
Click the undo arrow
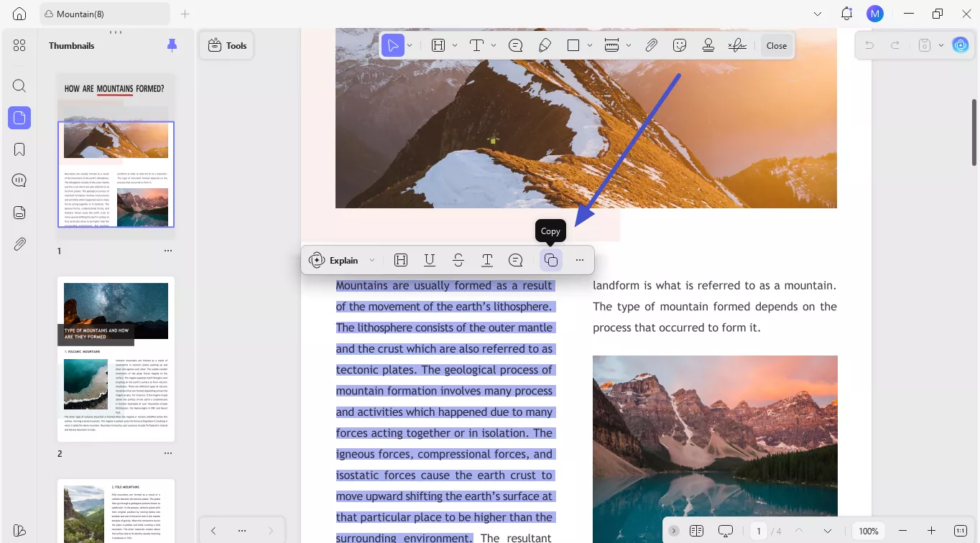tap(869, 45)
